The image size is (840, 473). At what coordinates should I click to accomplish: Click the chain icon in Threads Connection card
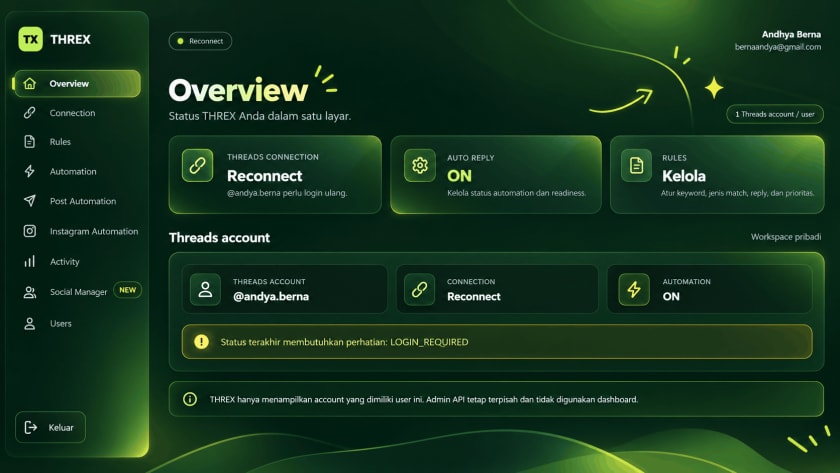pyautogui.click(x=197, y=165)
